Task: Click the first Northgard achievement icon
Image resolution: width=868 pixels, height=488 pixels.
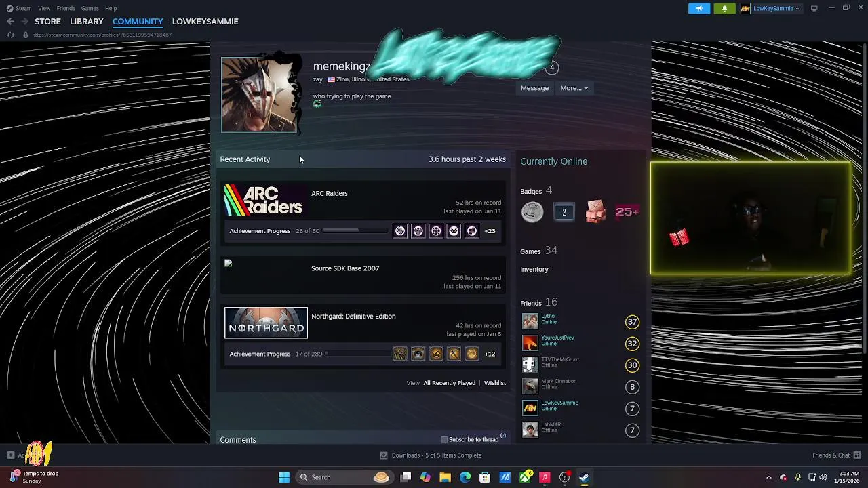Action: [x=400, y=354]
